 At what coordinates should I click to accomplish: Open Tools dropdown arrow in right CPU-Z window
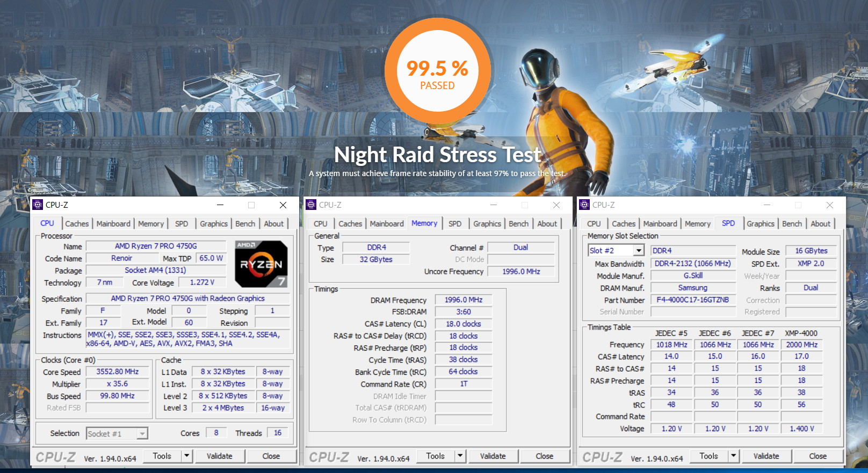point(734,456)
